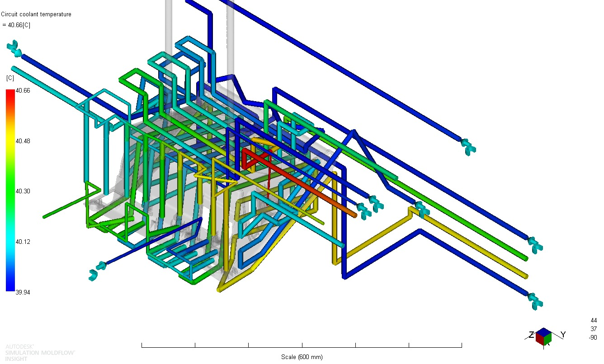
Task: Click the '= 40.66[C]' value text
Action: (x=16, y=25)
